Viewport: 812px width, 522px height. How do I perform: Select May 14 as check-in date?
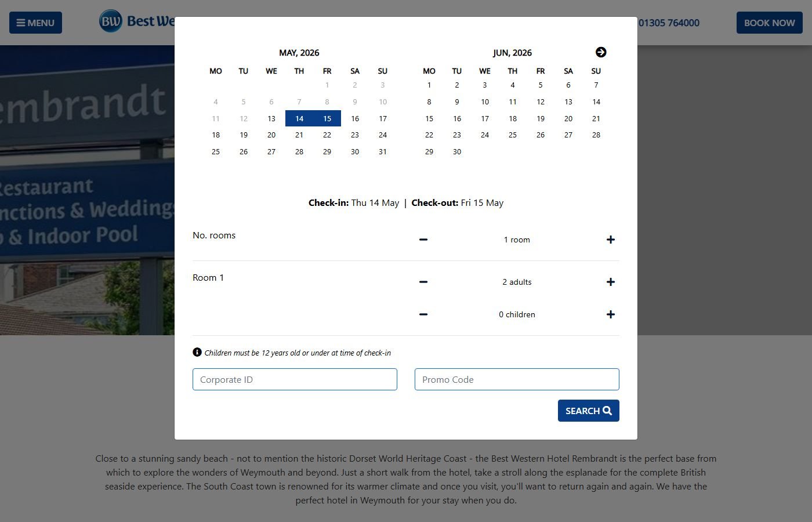299,118
